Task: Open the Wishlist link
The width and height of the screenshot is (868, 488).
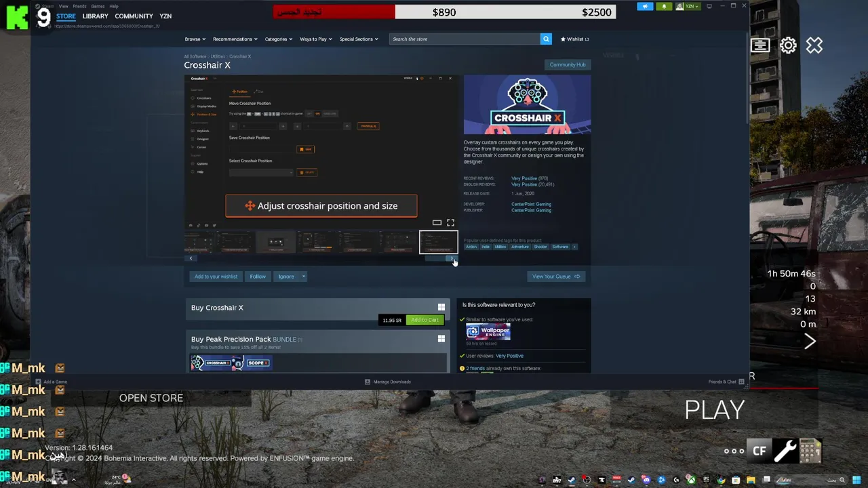Action: point(574,39)
